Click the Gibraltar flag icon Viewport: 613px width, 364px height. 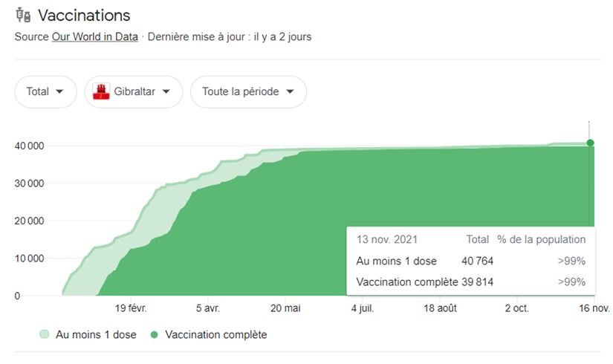pyautogui.click(x=99, y=91)
